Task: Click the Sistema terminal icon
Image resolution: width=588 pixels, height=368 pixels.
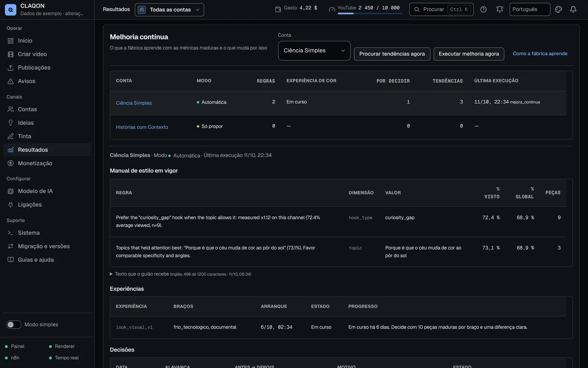Action: 11,233
